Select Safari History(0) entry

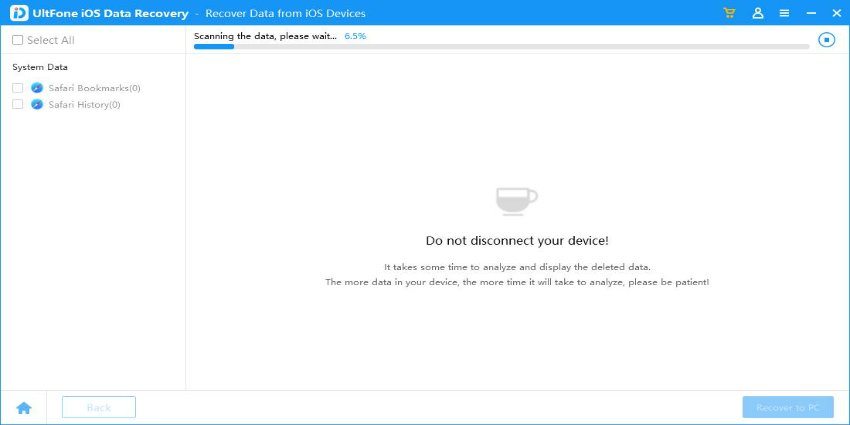click(85, 105)
